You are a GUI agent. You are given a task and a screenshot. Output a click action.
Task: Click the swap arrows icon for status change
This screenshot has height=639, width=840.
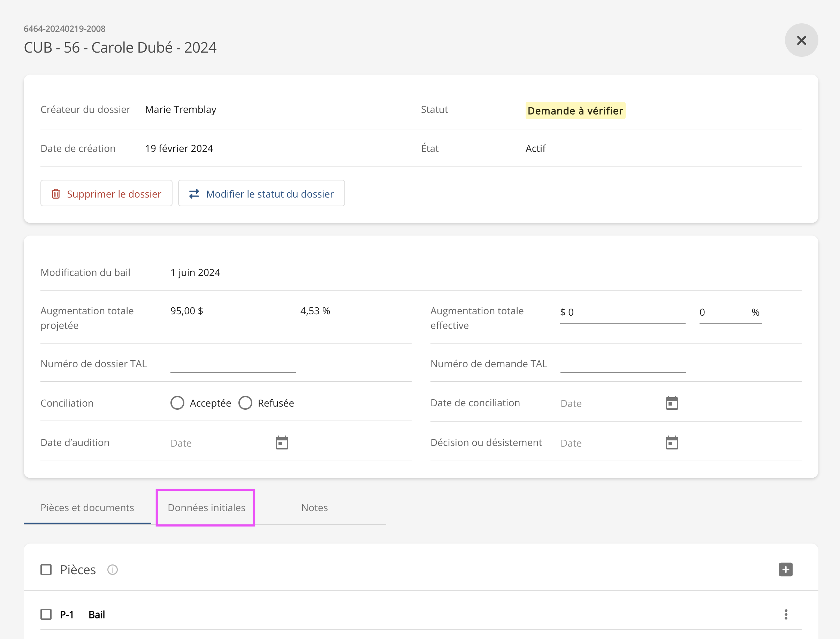[194, 194]
